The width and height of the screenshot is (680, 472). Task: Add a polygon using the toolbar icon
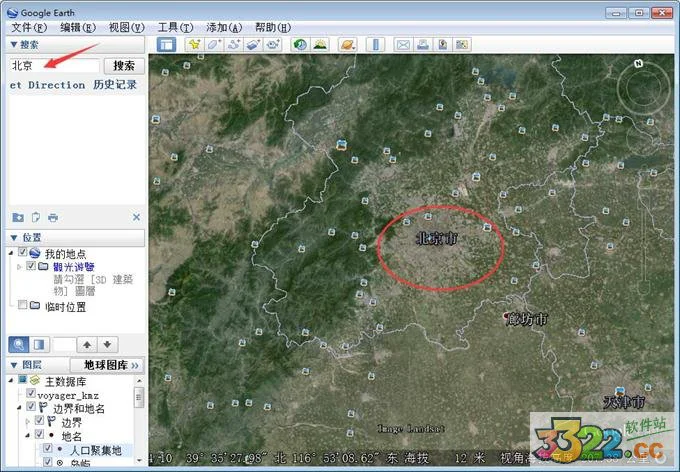(214, 45)
